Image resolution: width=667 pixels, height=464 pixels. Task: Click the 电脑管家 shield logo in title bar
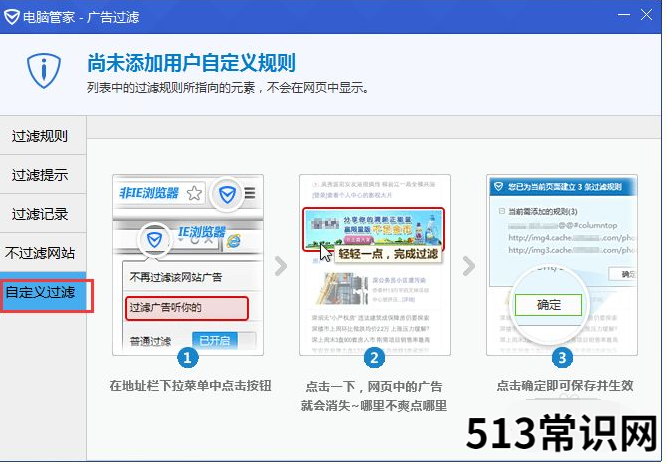coord(11,17)
